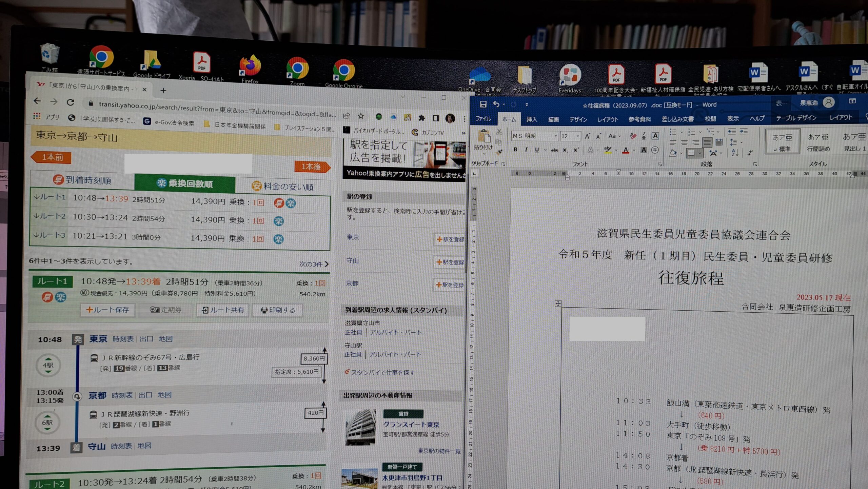Toggle justify alignment in Word
The image size is (868, 489).
point(707,142)
